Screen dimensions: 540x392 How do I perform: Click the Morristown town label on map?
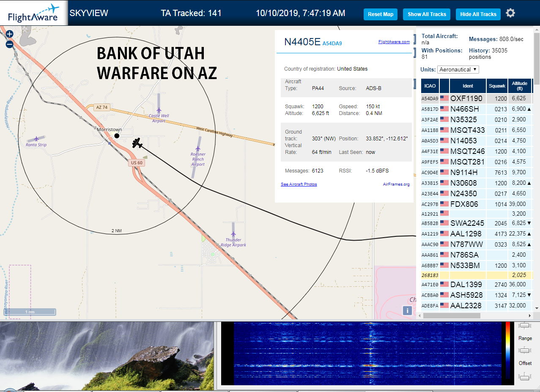[x=109, y=129]
